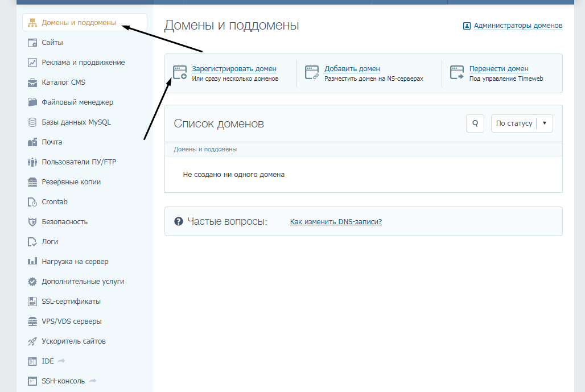The image size is (585, 392).
Task: Click the Администраторы доменов link
Action: click(x=517, y=26)
